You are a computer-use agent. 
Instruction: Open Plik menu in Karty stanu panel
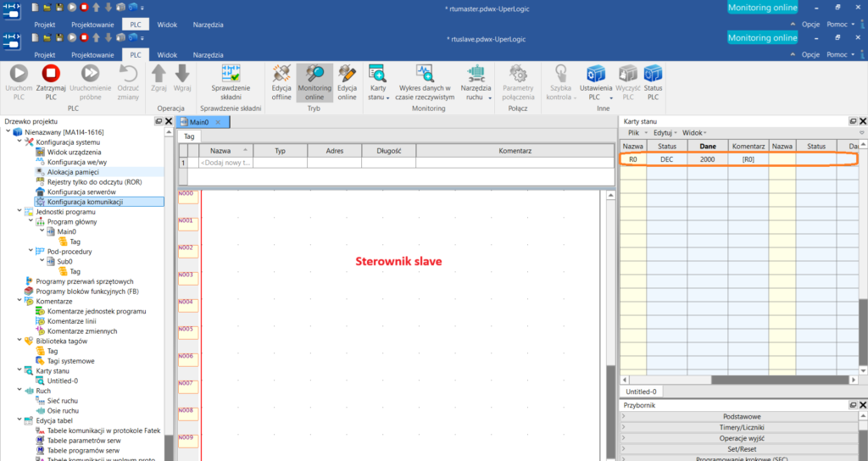tap(634, 133)
